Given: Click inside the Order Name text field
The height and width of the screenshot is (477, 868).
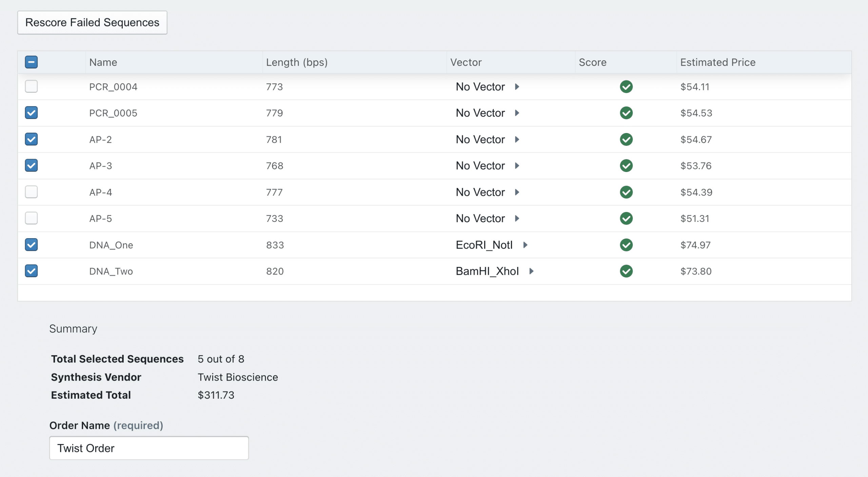Looking at the screenshot, I should point(149,448).
